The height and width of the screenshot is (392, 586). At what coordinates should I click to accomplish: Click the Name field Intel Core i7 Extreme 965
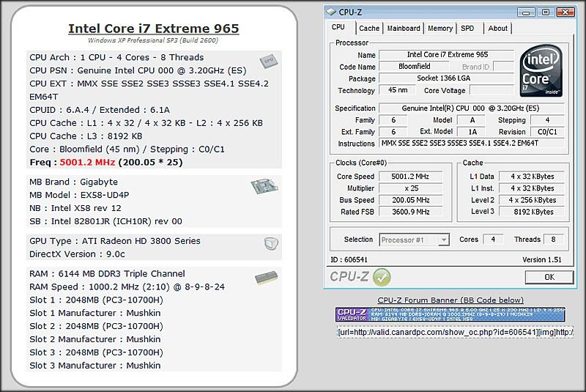pyautogui.click(x=447, y=54)
